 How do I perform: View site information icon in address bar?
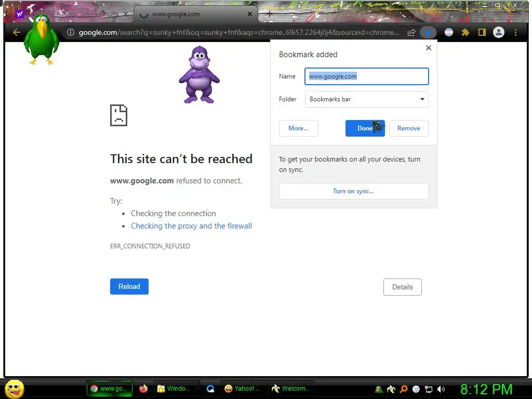[x=70, y=32]
